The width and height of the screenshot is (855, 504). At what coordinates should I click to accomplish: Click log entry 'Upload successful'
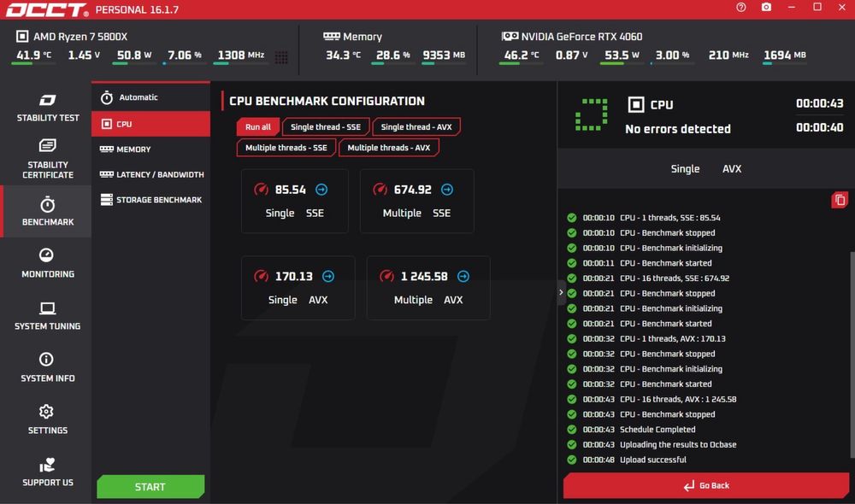(652, 460)
